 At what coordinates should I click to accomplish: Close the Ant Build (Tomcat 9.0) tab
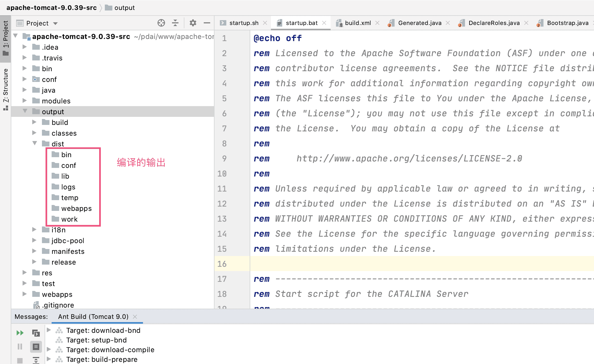click(135, 317)
